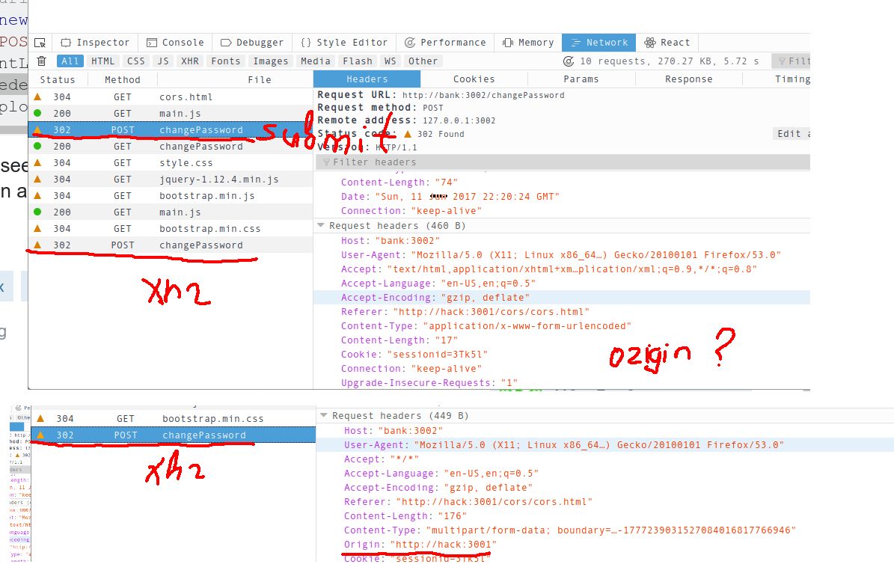Open the Memory tab
This screenshot has width=894, height=588.
click(x=528, y=43)
